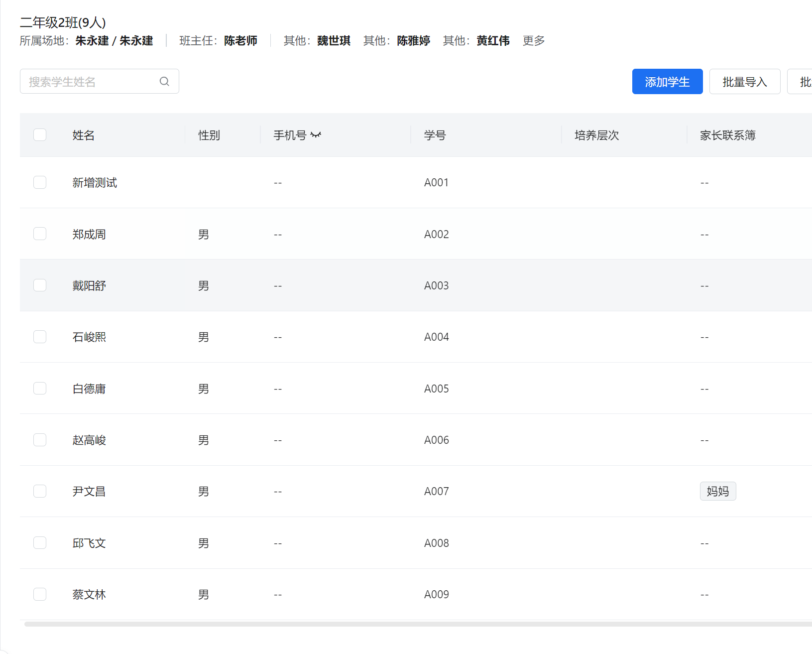Click the 家长联系簿 column header
The image size is (812, 654).
pyautogui.click(x=728, y=135)
